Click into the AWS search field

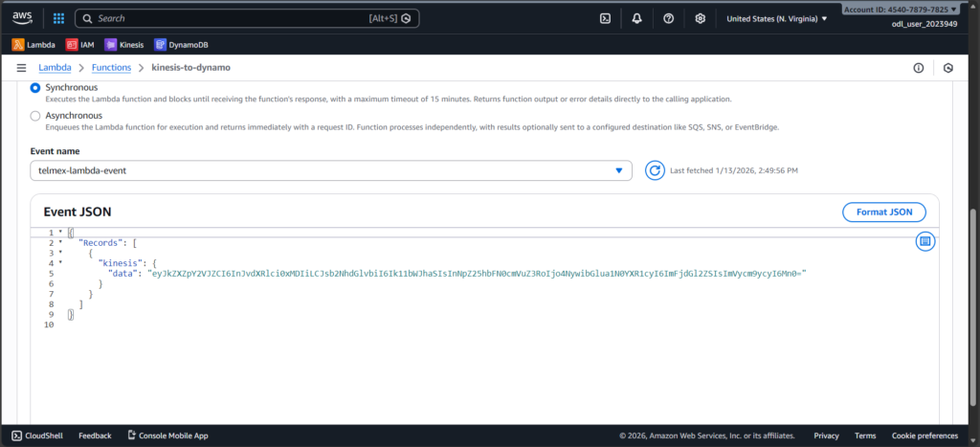pos(230,18)
